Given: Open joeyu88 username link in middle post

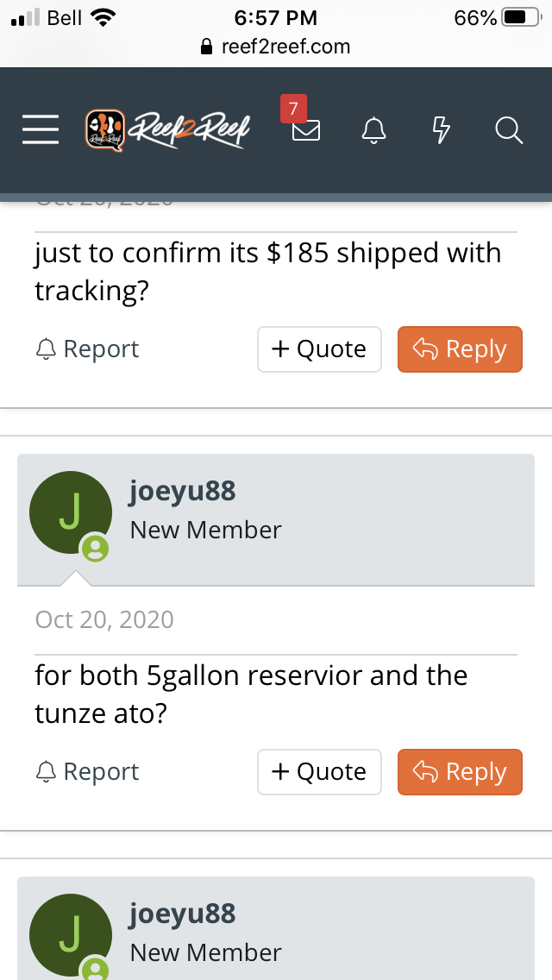Looking at the screenshot, I should click(182, 492).
